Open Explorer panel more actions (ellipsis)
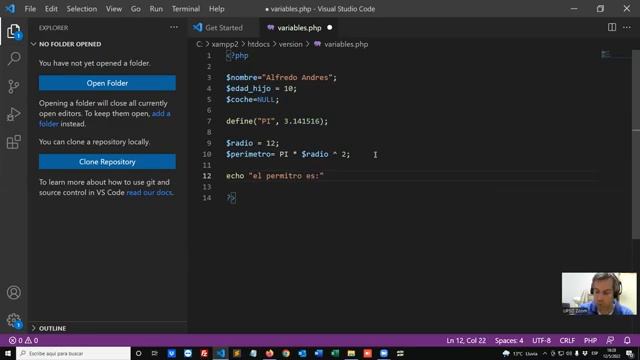Screen dimensions: 640x360 coord(174,27)
